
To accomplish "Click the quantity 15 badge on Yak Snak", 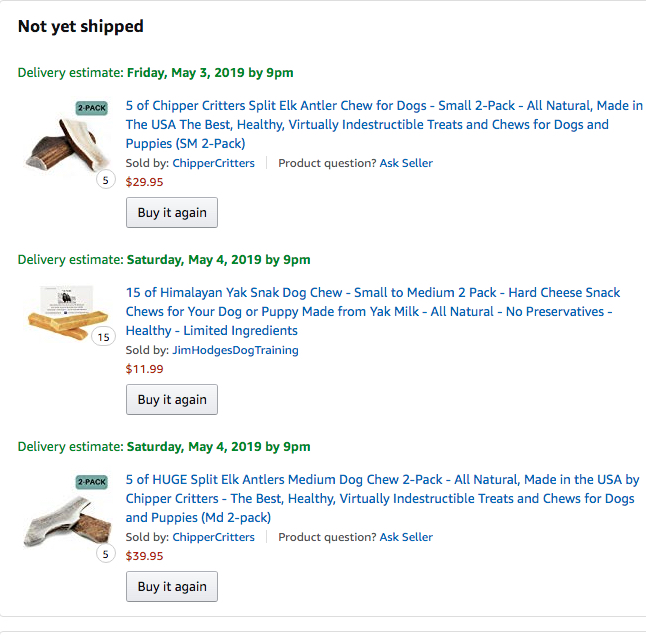I will [103, 338].
